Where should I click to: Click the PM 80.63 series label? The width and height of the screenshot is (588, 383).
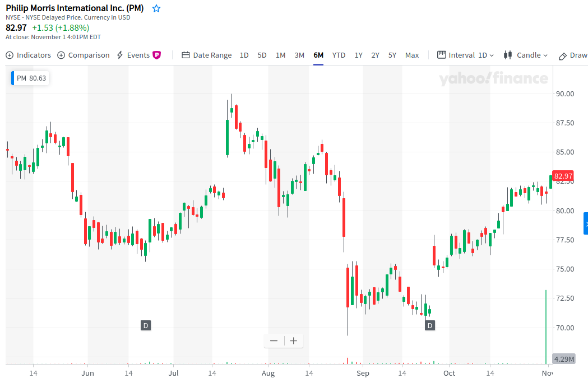(31, 78)
